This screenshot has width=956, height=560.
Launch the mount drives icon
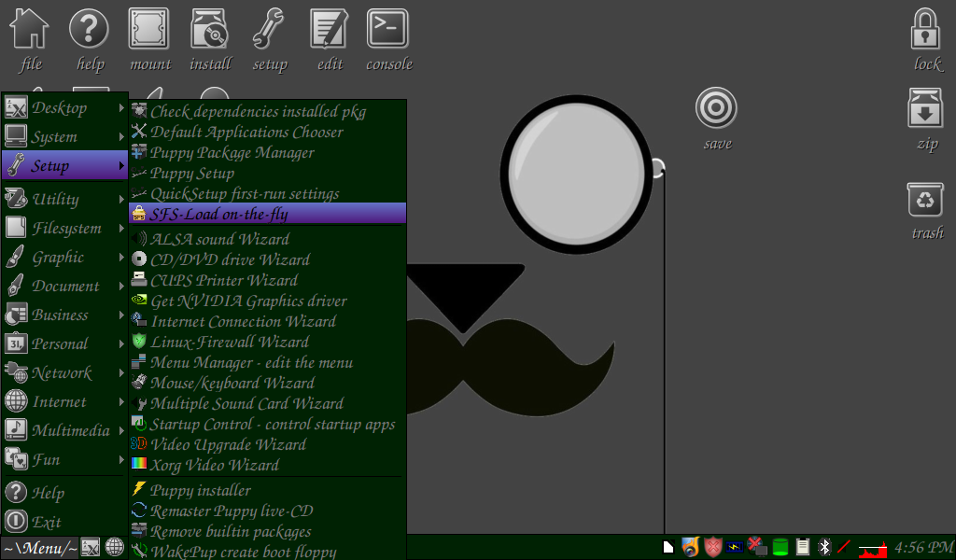148,29
